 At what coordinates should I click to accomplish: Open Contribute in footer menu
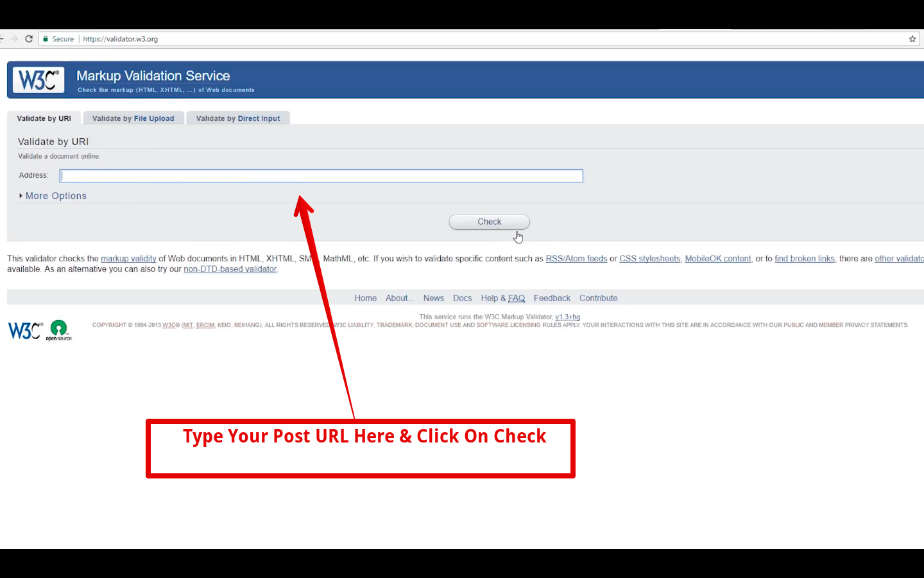click(x=599, y=298)
